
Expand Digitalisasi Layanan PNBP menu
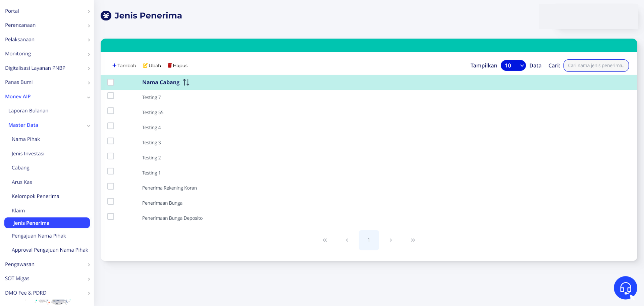47,68
